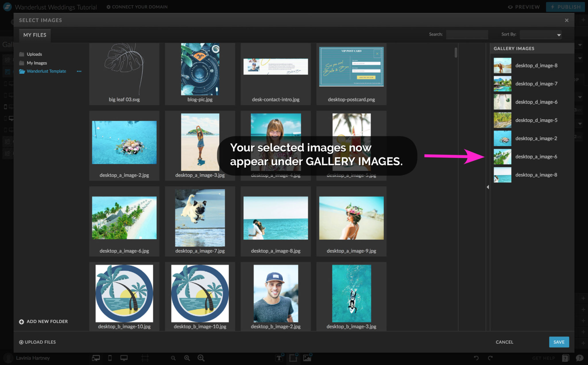Open the help chat bubble

pos(579,358)
